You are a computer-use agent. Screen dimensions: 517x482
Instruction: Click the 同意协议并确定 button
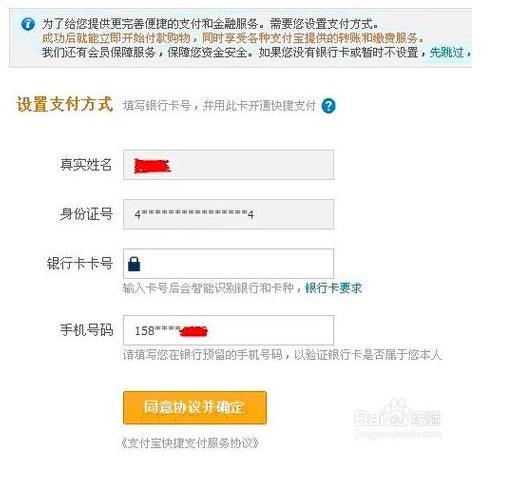(195, 408)
